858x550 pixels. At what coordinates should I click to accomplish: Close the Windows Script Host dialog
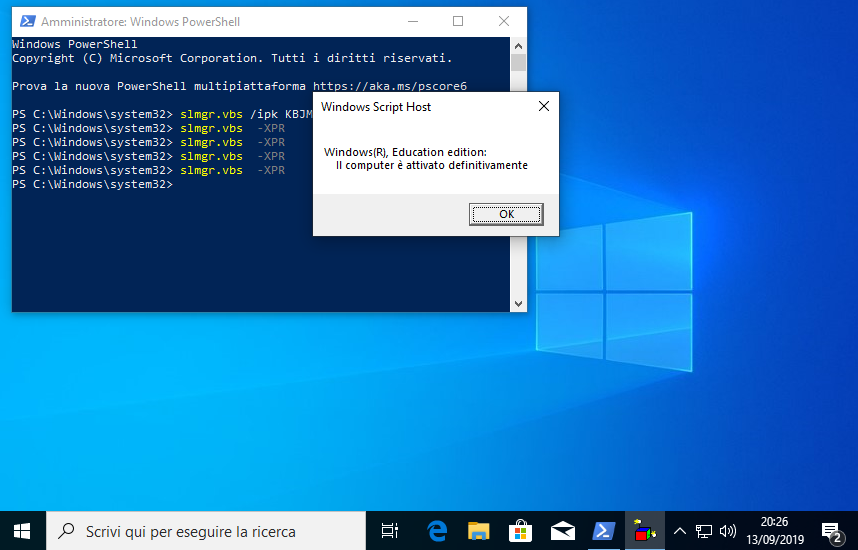point(543,106)
